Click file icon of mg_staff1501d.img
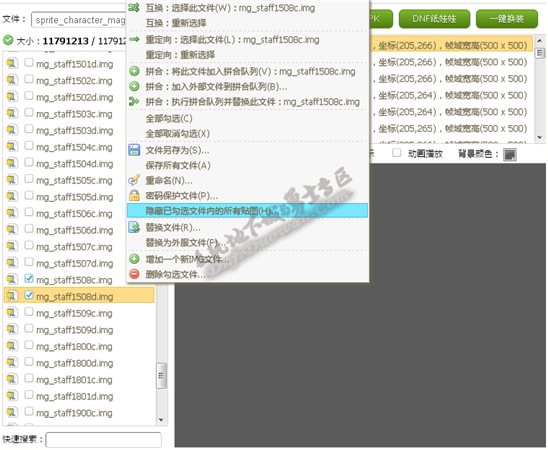This screenshot has width=548, height=450. [x=12, y=64]
